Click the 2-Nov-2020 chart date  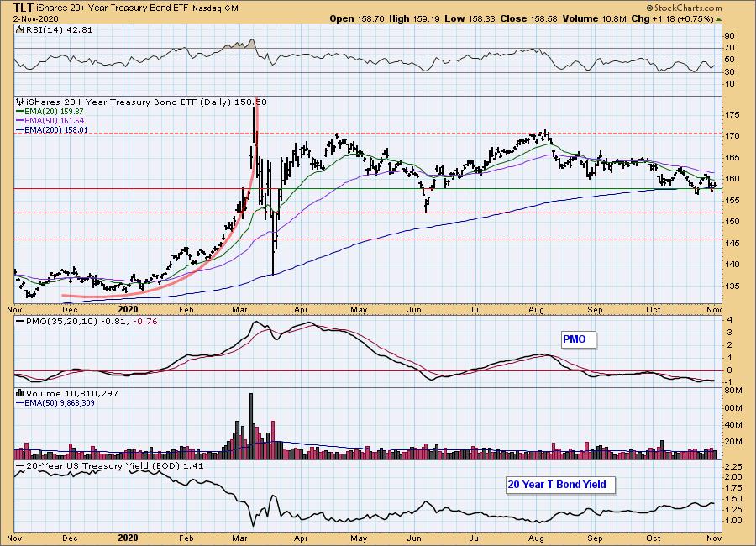(x=35, y=18)
